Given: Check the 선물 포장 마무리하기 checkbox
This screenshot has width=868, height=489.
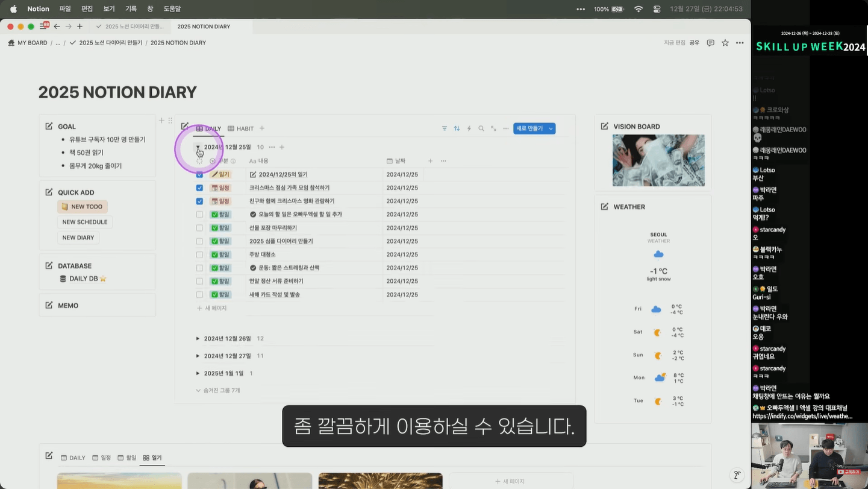Looking at the screenshot, I should click(199, 228).
